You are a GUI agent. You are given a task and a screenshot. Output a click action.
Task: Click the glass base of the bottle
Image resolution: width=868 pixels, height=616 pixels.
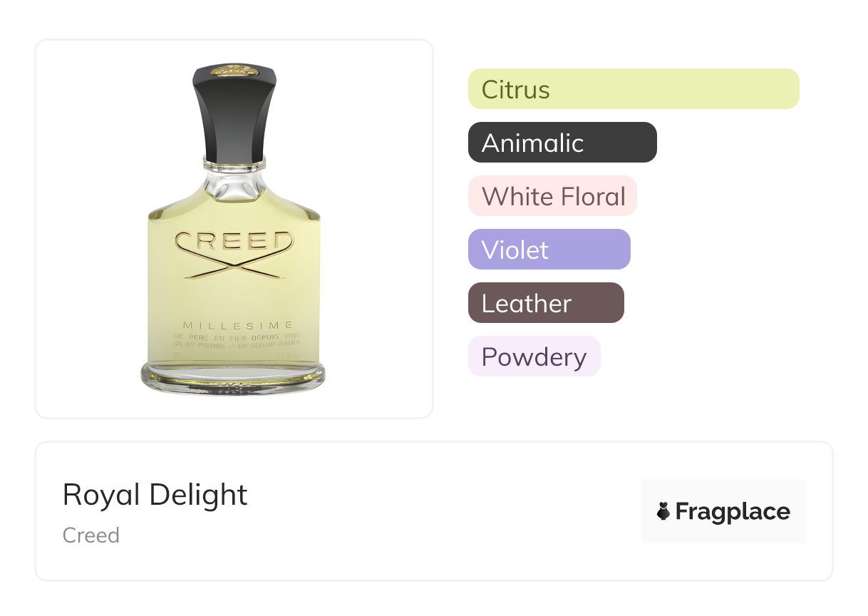click(x=233, y=379)
